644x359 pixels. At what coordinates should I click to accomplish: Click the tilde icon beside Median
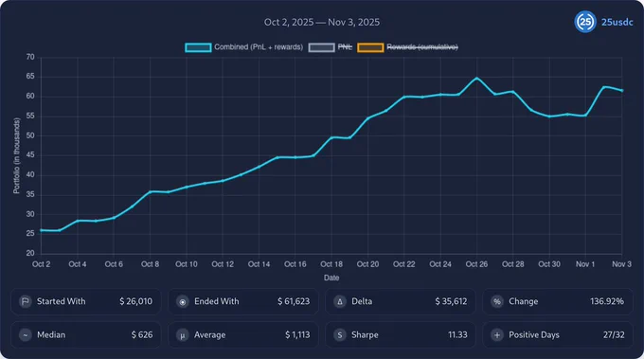click(x=25, y=335)
